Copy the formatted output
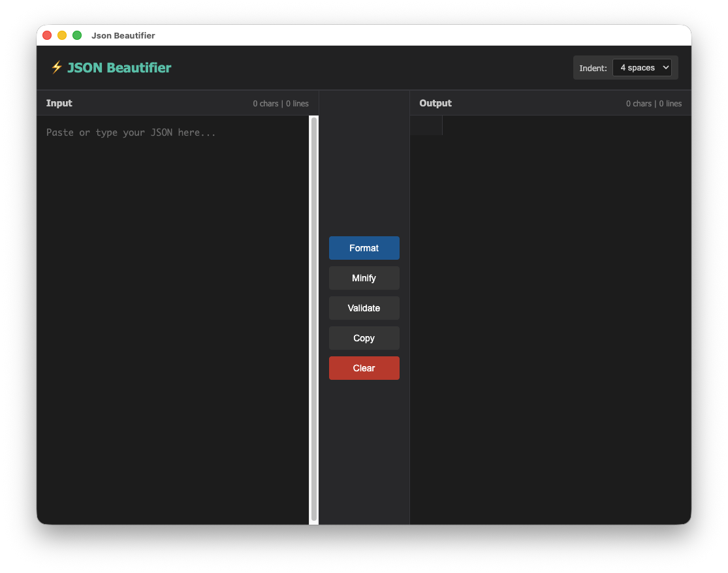Image resolution: width=728 pixels, height=573 pixels. tap(364, 338)
